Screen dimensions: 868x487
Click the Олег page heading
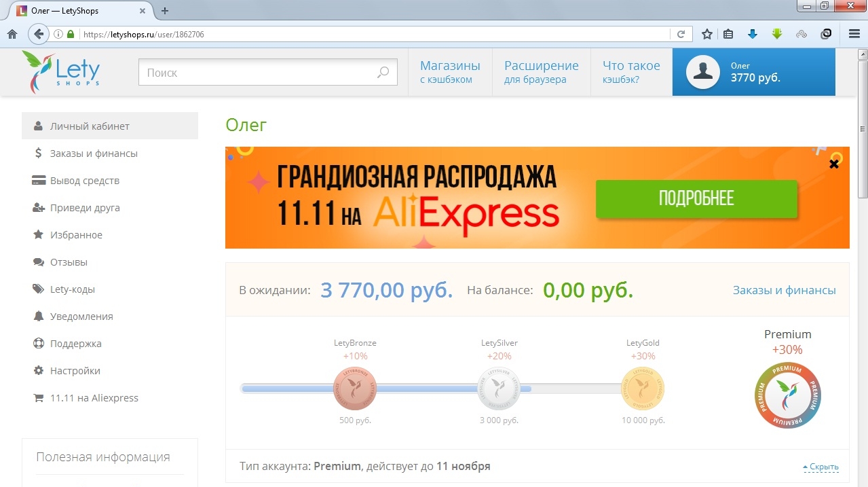click(246, 125)
